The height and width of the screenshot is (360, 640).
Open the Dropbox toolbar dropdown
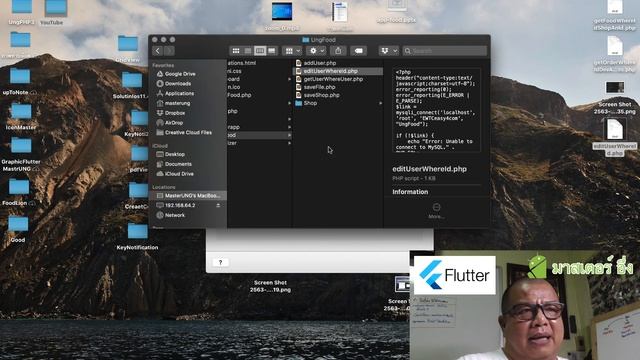point(388,51)
